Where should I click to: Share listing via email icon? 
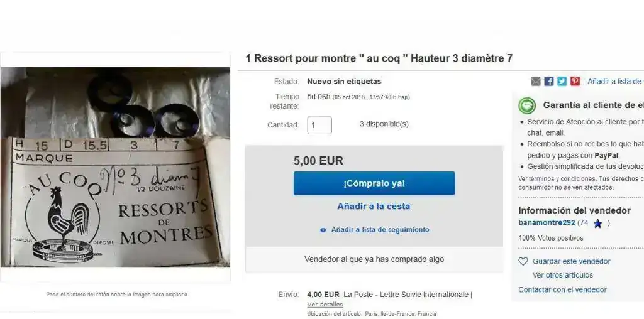coord(536,81)
